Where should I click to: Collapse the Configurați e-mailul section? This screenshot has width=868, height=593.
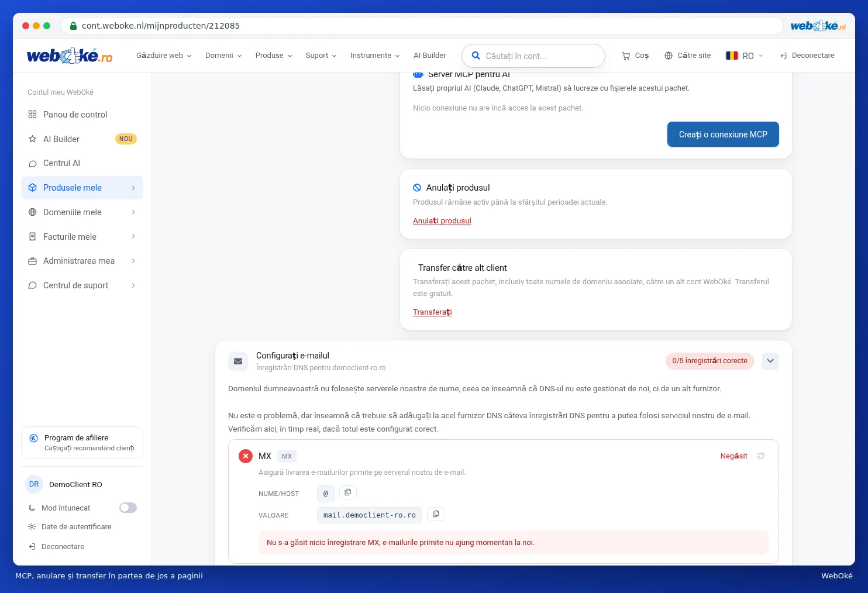[770, 361]
